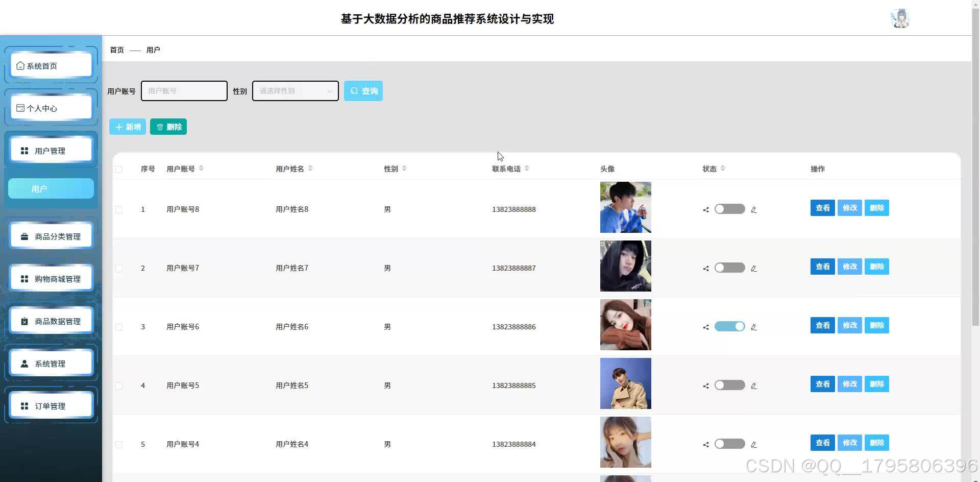Click 修改 for 用户账号8

coord(850,208)
